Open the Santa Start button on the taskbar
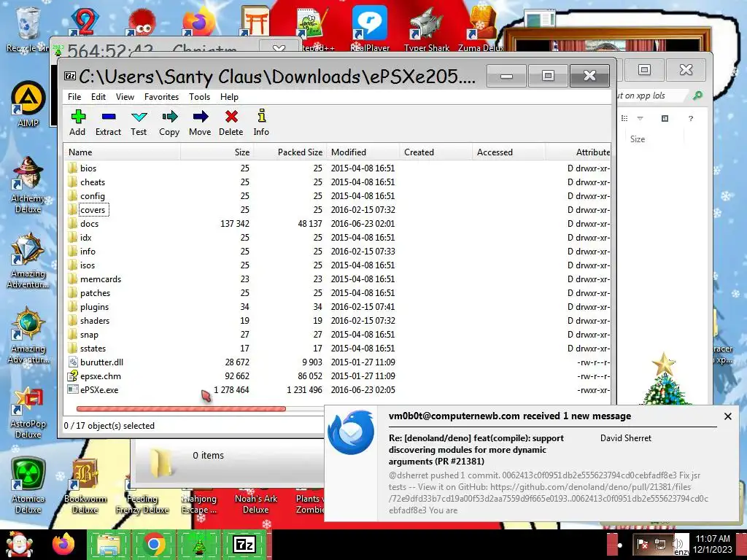The height and width of the screenshot is (560, 747). click(18, 544)
